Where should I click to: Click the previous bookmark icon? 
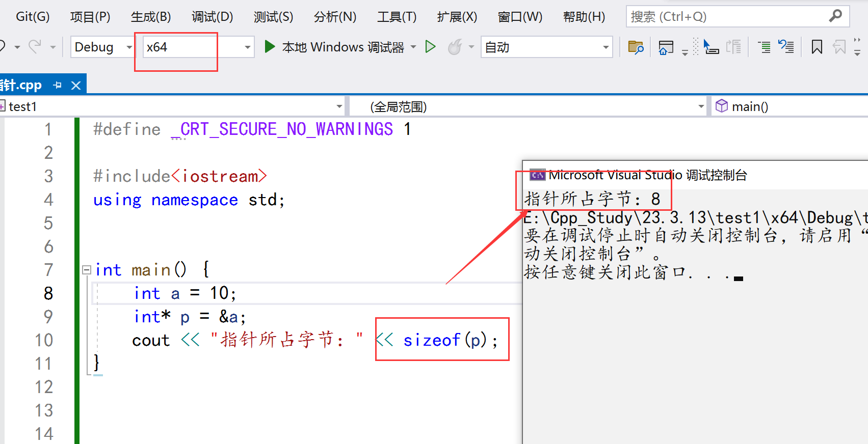pyautogui.click(x=839, y=47)
